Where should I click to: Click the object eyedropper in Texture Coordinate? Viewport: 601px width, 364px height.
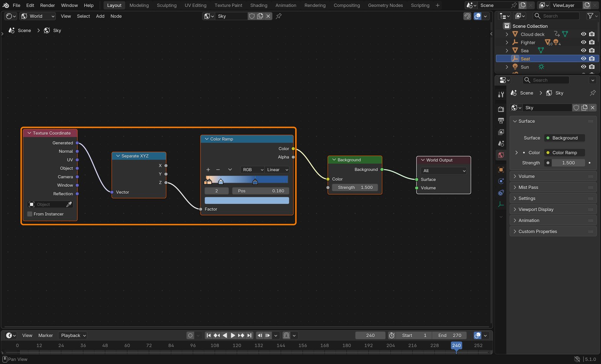69,204
